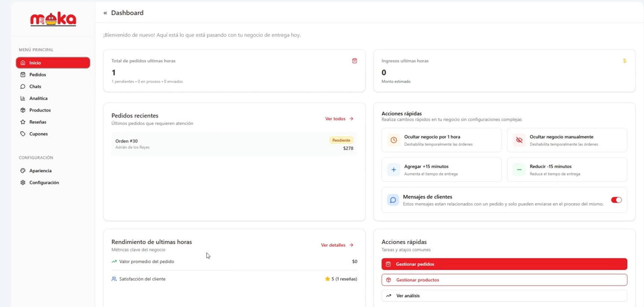This screenshot has width=644, height=307.
Task: Click the Analítica bar chart icon
Action: click(23, 98)
